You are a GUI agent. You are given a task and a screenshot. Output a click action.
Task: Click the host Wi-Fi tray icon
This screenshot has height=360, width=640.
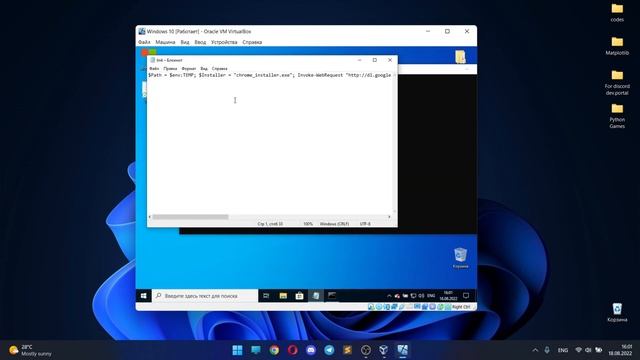click(578, 350)
